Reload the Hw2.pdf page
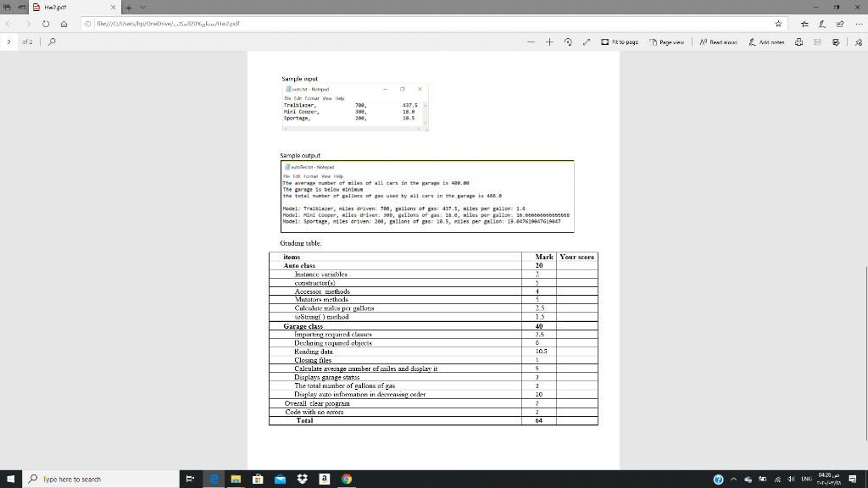This screenshot has height=488, width=868. tap(46, 24)
